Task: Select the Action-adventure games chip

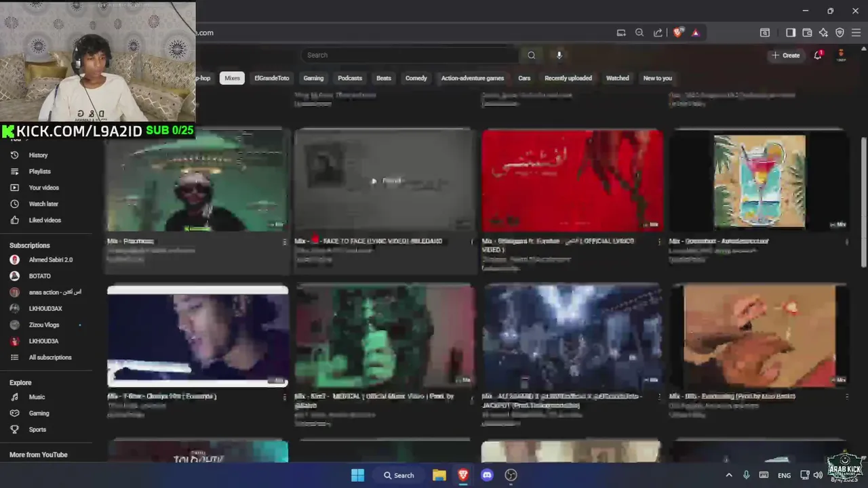Action: tap(473, 78)
